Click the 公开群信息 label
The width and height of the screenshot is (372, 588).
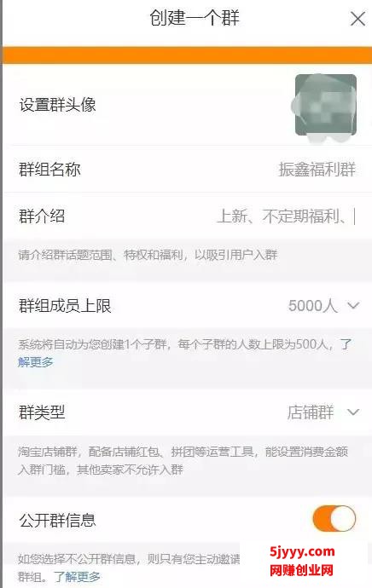coord(57,520)
